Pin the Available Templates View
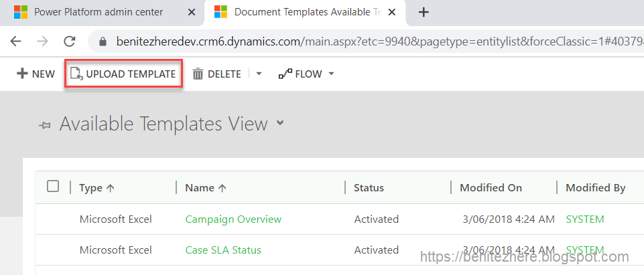644x275 pixels. click(44, 125)
